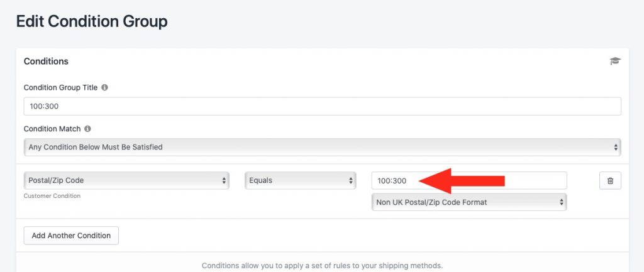The image size is (644, 272).
Task: Click the Conditions section heading
Action: pyautogui.click(x=46, y=61)
